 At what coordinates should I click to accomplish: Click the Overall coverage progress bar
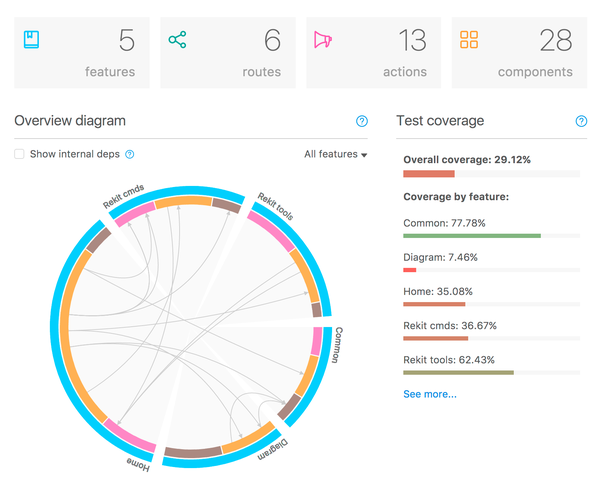pyautogui.click(x=491, y=174)
